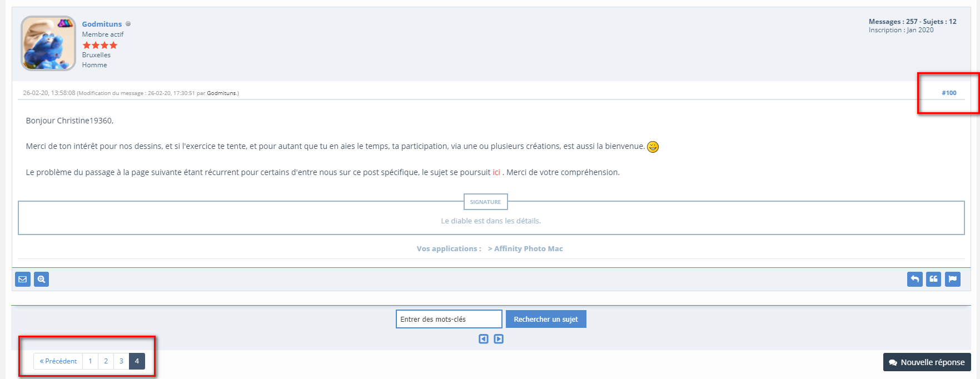The height and width of the screenshot is (379, 980).
Task: Go to next thread arrow icon
Action: 499,339
